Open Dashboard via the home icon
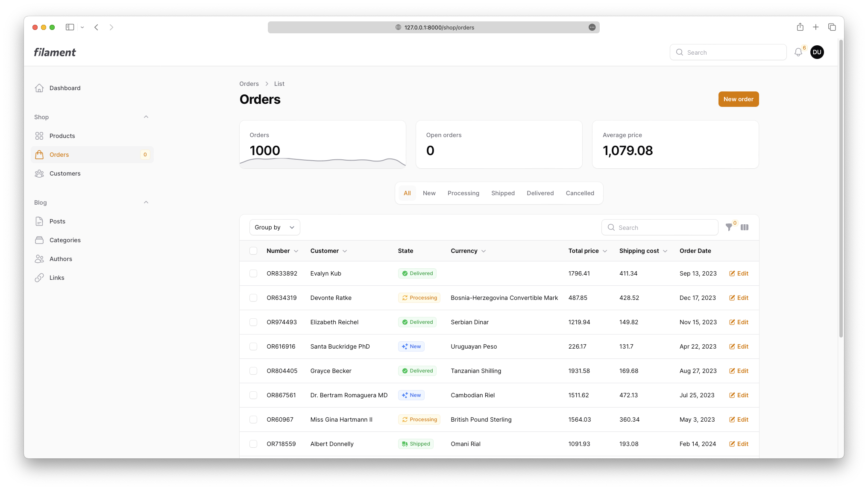868x490 pixels. [x=39, y=88]
